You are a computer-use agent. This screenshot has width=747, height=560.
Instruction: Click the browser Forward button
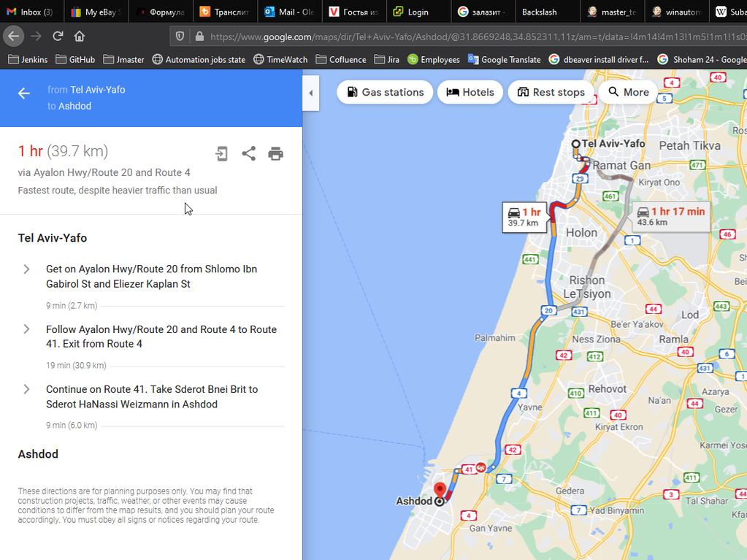[x=36, y=37]
